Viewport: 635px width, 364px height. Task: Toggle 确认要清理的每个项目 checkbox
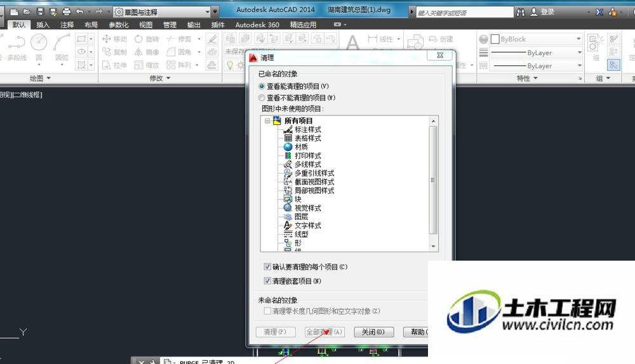click(267, 266)
